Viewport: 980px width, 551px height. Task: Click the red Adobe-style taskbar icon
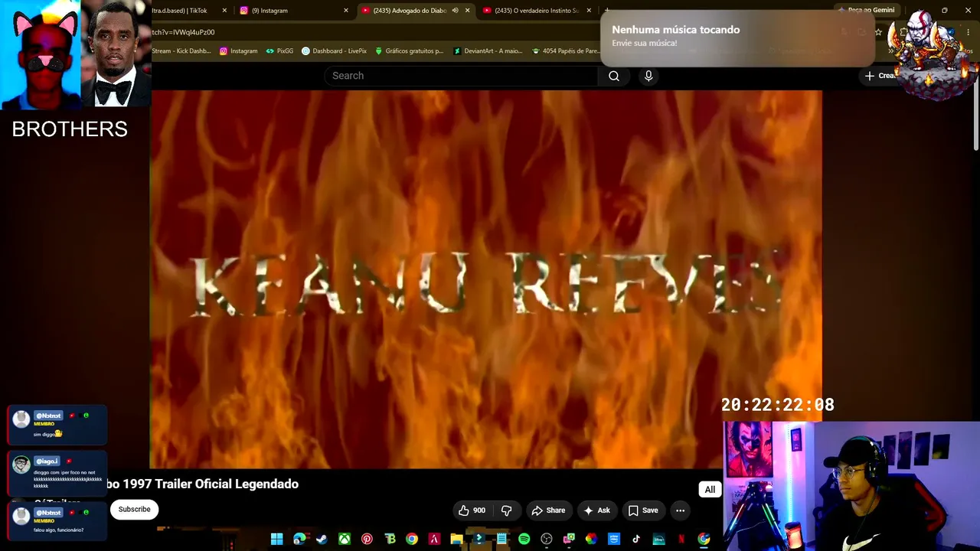click(434, 540)
